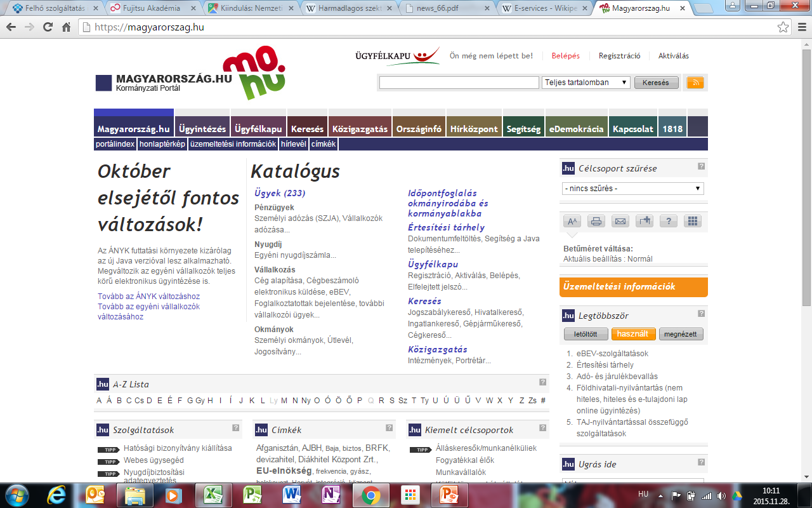Go back with Chrome back arrow
The image size is (812, 508).
pos(11,27)
